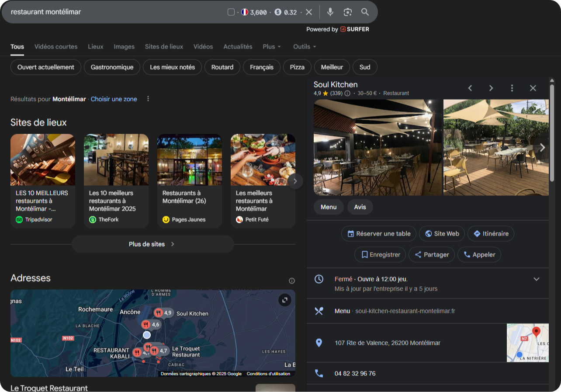Click the address 107 Rte de Valence
Screen dimensions: 561x392
point(388,343)
